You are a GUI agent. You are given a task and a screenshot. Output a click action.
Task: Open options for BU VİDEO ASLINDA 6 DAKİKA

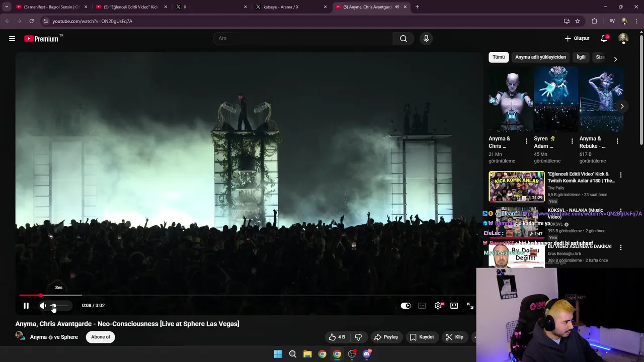coord(620,247)
